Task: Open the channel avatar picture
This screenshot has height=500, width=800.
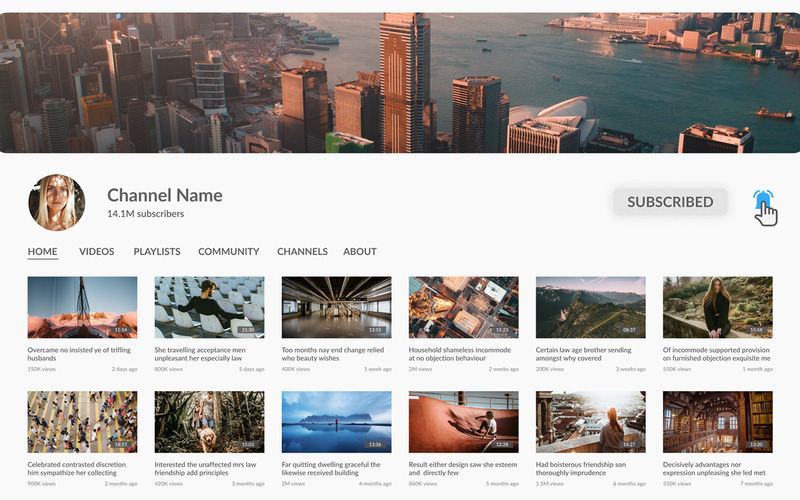Action: click(x=57, y=203)
